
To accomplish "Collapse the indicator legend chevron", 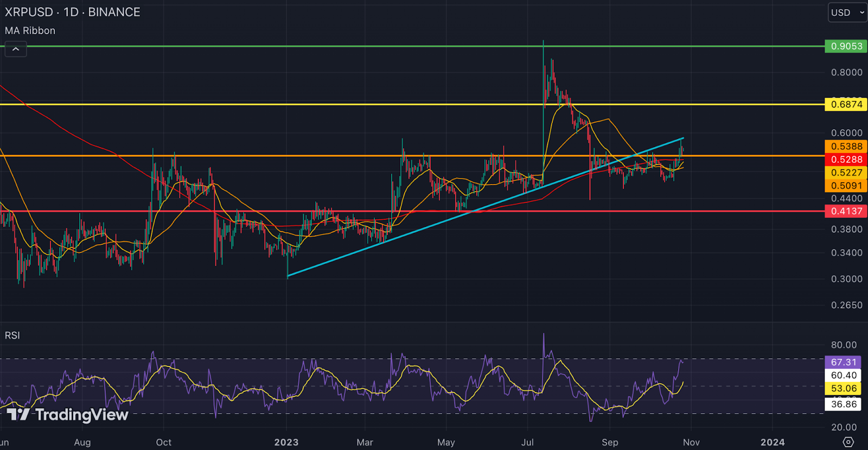I will [x=16, y=49].
